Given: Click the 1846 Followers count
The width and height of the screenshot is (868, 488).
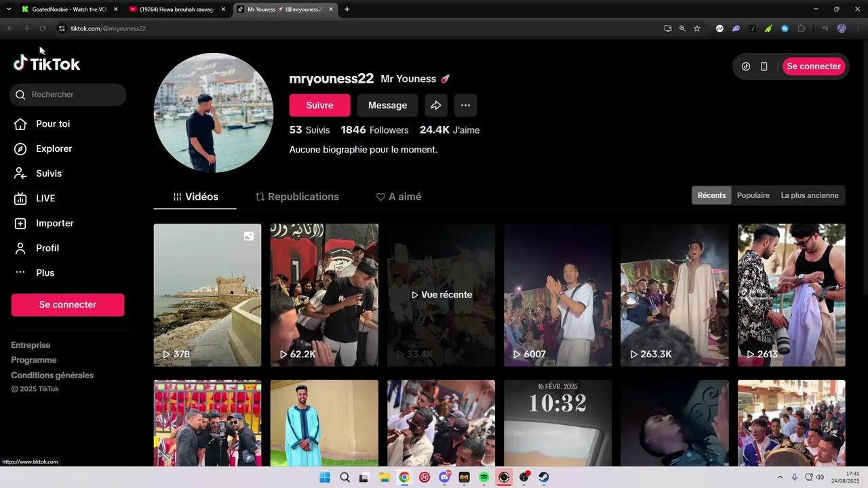Looking at the screenshot, I should (x=374, y=130).
